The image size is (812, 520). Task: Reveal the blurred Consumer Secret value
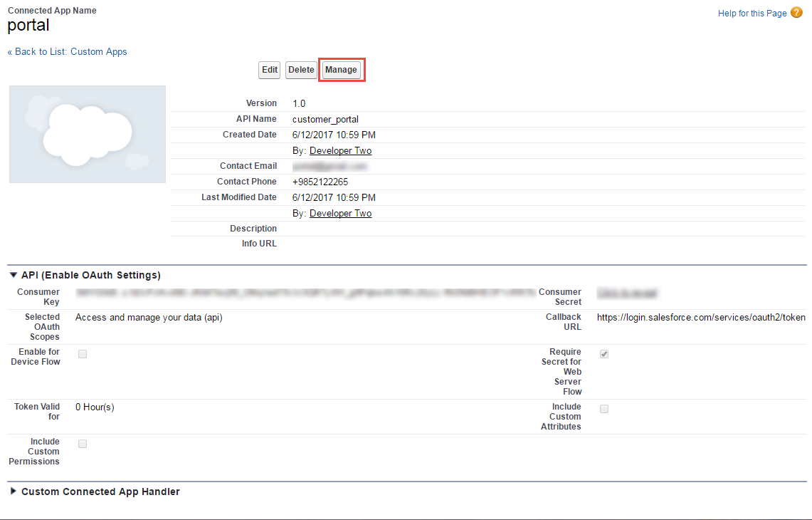627,292
